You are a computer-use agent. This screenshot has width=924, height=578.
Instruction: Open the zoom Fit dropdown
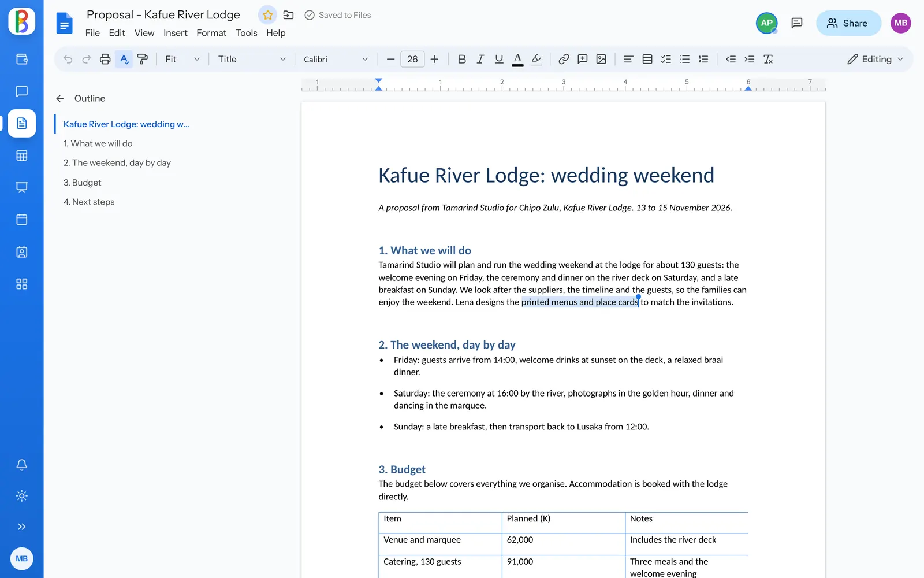click(x=182, y=59)
